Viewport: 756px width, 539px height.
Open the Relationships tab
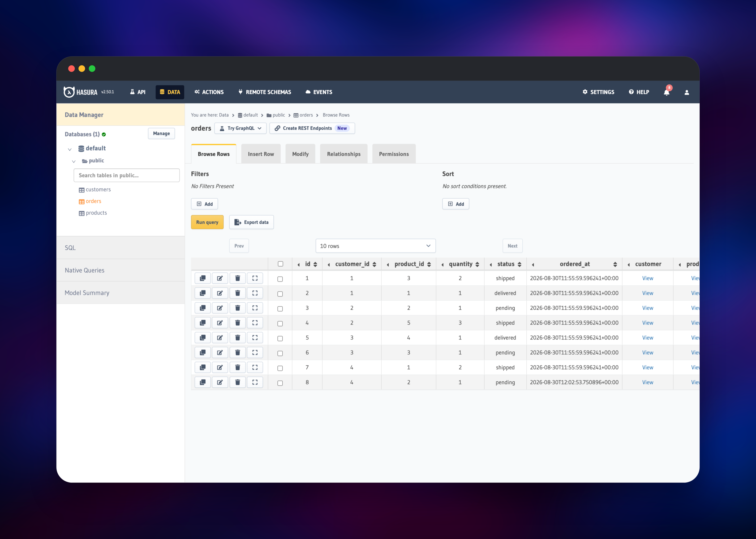coord(344,154)
